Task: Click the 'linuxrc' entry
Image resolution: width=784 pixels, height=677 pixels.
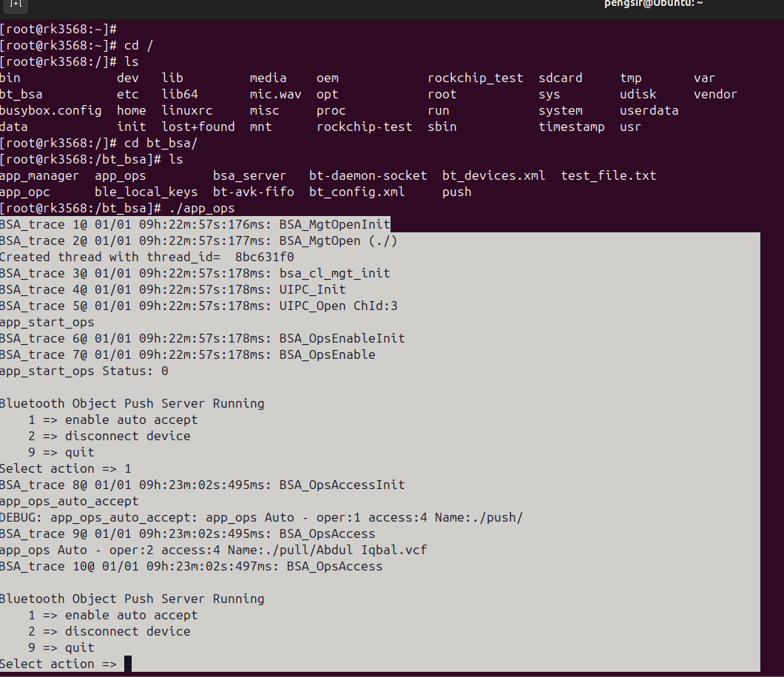Action: click(x=187, y=110)
